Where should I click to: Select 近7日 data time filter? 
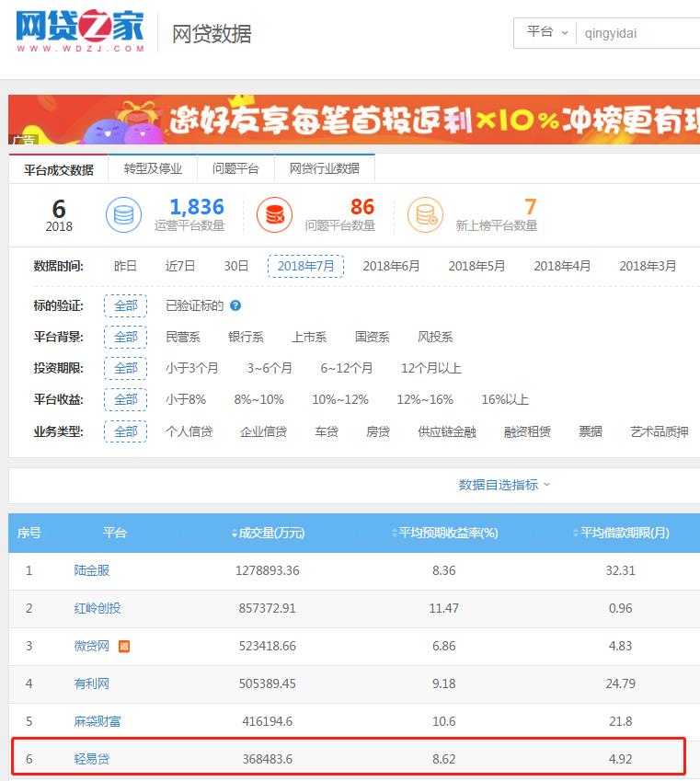[x=180, y=266]
